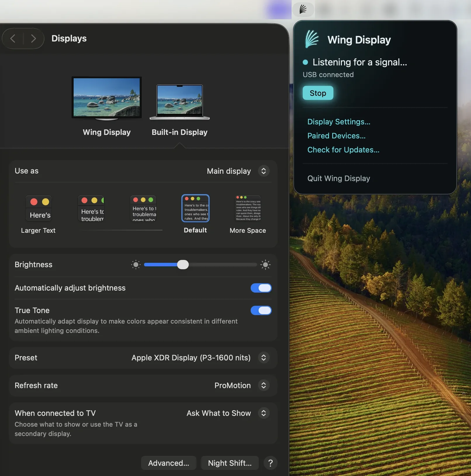Click the bright sun brightness icon
Viewport: 471px width, 476px height.
[265, 265]
